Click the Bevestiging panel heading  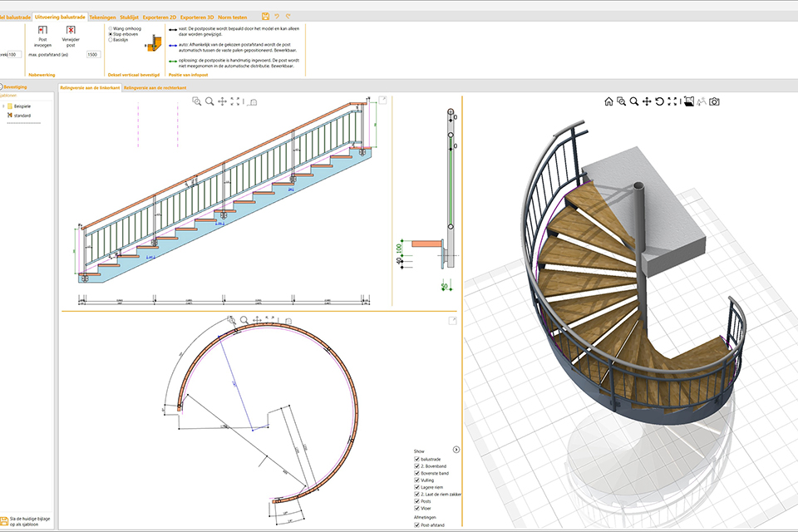click(15, 87)
